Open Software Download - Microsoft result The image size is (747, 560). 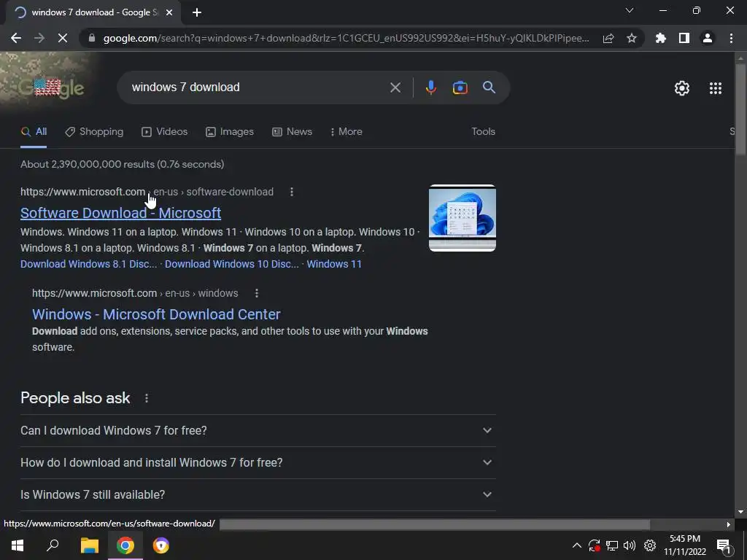(120, 213)
